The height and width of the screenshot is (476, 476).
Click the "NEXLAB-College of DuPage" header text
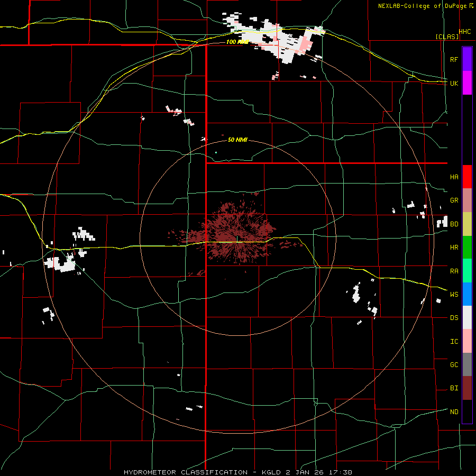[423, 6]
